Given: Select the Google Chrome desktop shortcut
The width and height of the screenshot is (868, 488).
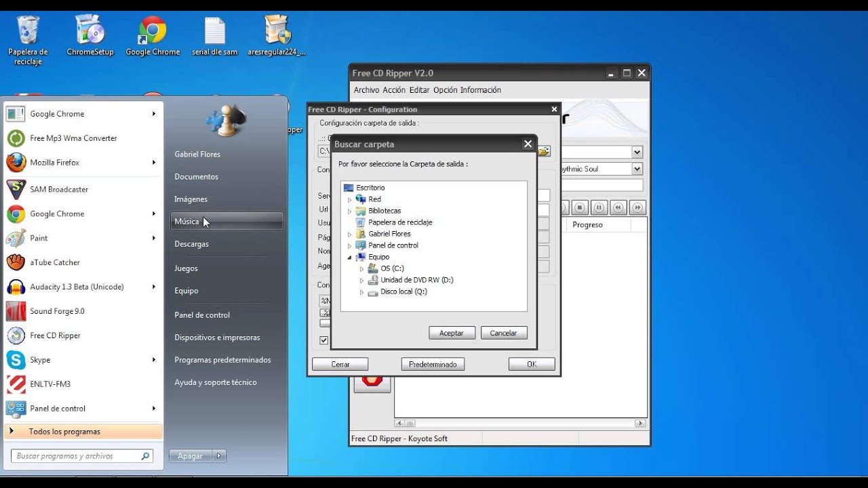Looking at the screenshot, I should [153, 37].
